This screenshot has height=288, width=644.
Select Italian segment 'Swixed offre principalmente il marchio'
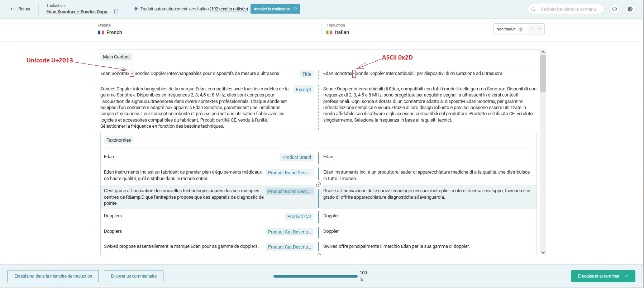[x=396, y=246]
